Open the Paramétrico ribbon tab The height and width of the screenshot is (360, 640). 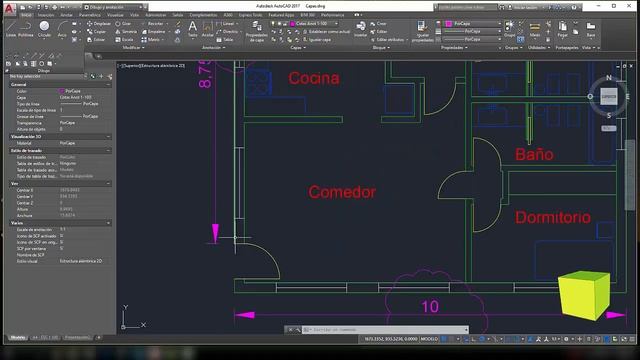89,15
